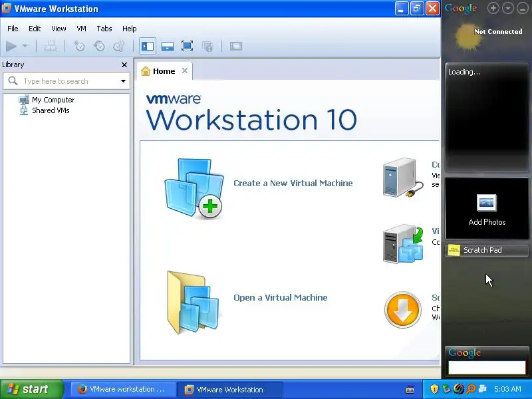The width and height of the screenshot is (532, 399).
Task: Click the Virtualize a Physical Machine icon
Action: (x=403, y=243)
